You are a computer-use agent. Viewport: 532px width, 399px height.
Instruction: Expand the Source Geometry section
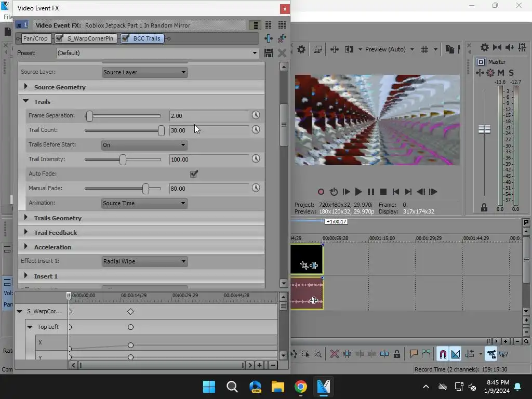(26, 87)
